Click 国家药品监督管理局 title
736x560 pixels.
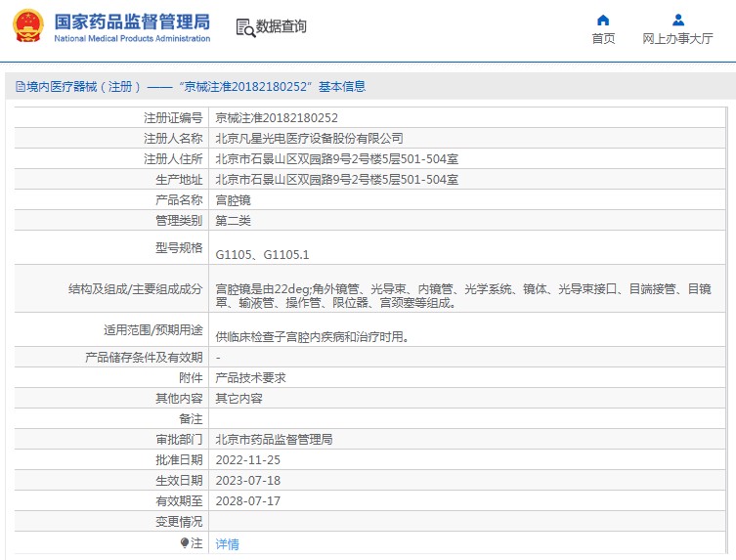(132, 22)
